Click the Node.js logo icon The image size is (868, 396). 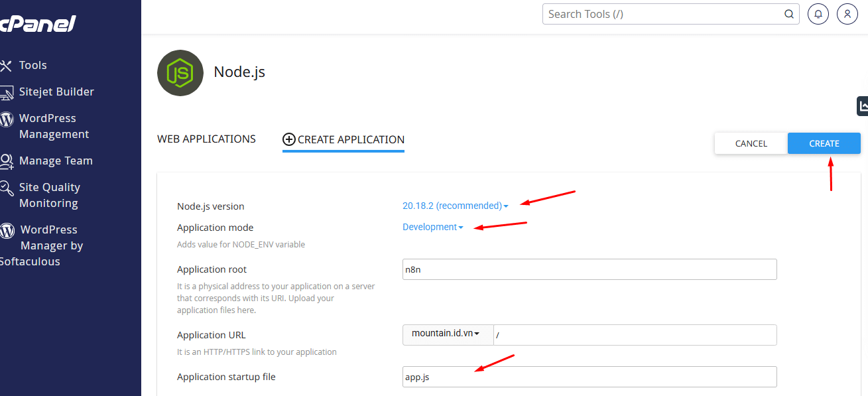180,73
